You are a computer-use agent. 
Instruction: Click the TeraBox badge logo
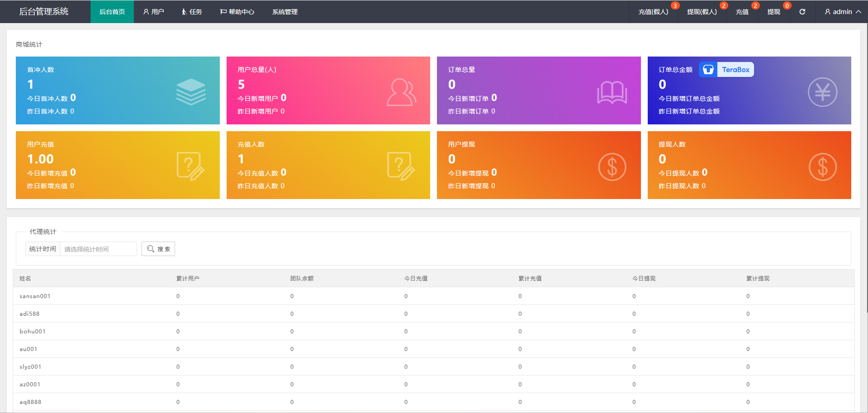[x=726, y=70]
